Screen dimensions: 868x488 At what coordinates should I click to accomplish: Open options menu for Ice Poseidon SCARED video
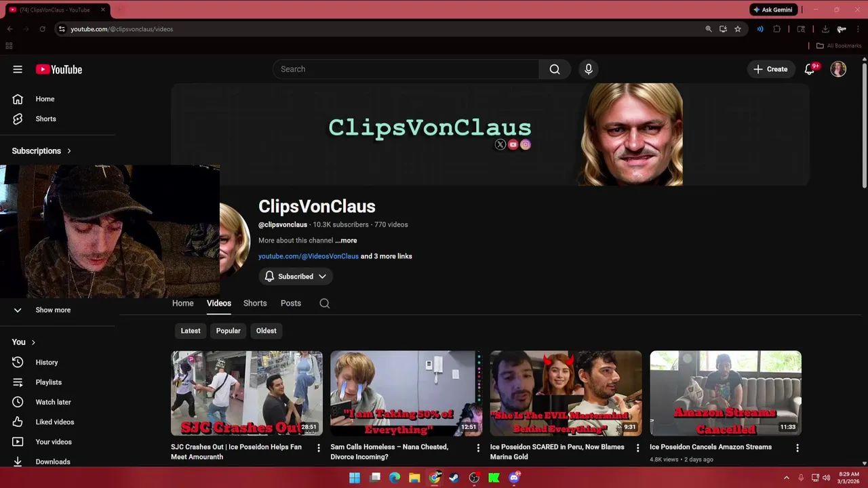tap(637, 448)
